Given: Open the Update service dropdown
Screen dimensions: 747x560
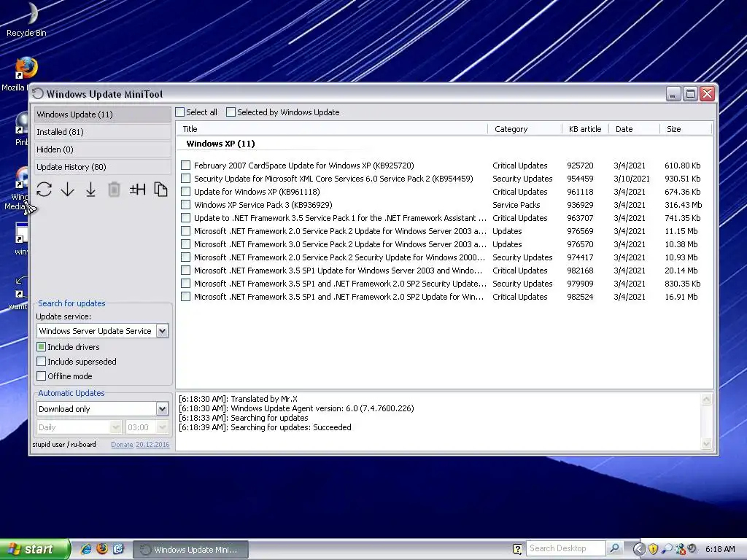Looking at the screenshot, I should click(162, 331).
